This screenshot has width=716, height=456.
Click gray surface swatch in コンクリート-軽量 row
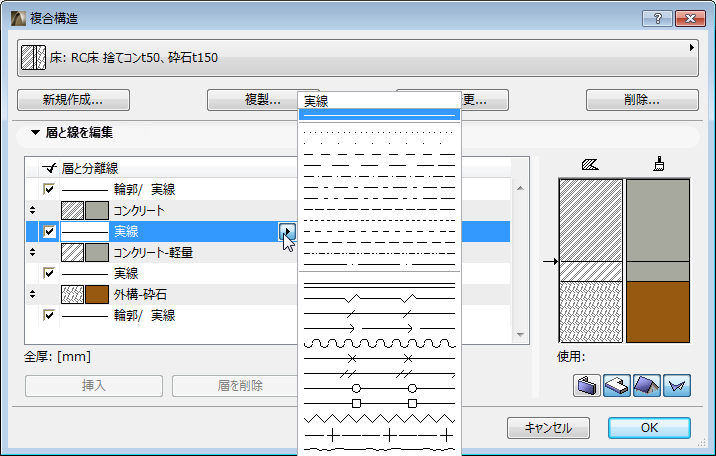[x=97, y=252]
